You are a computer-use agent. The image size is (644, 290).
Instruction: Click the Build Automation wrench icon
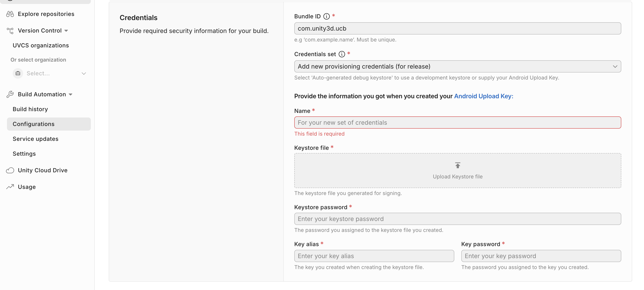coord(10,94)
